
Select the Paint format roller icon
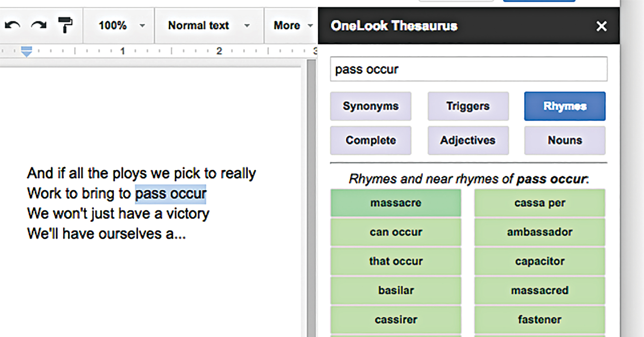[x=65, y=25]
